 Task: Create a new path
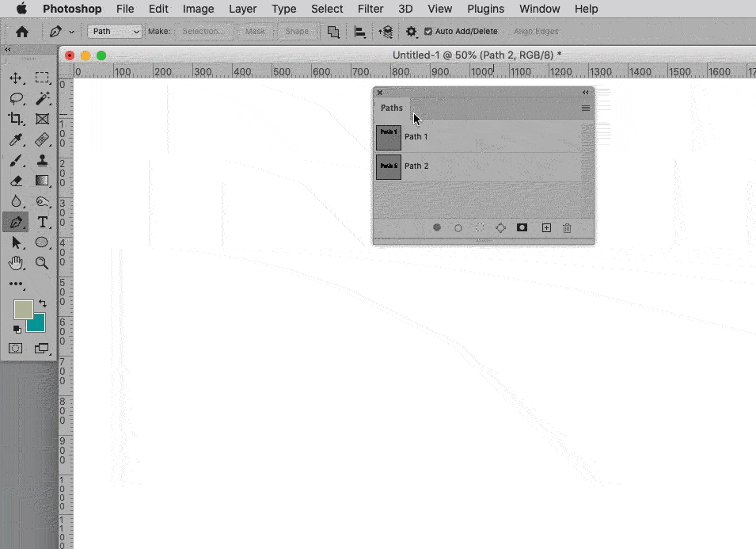pos(546,227)
